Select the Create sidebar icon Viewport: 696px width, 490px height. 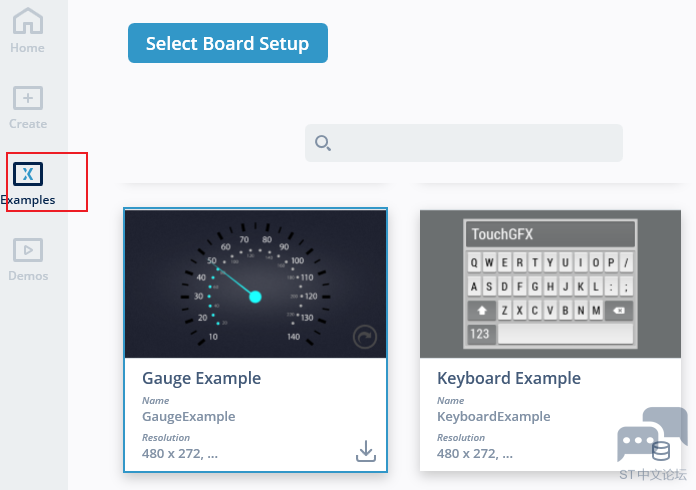coord(28,98)
